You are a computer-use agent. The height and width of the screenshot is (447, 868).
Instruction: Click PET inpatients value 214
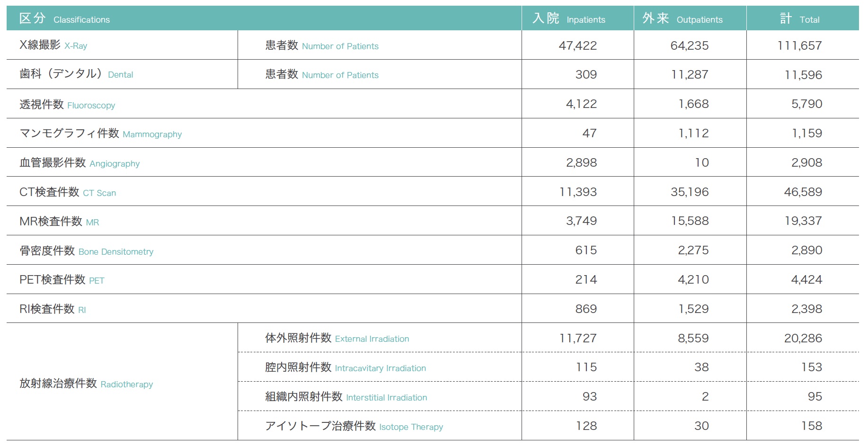point(586,280)
